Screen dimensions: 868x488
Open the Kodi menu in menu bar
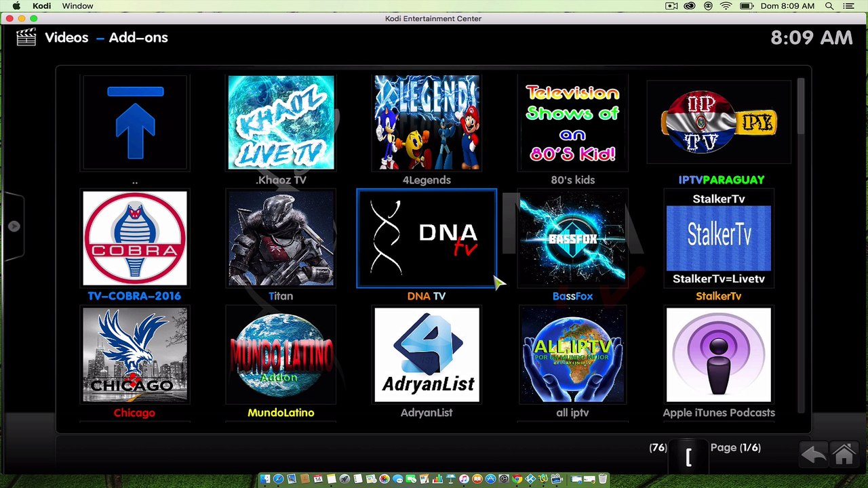42,6
